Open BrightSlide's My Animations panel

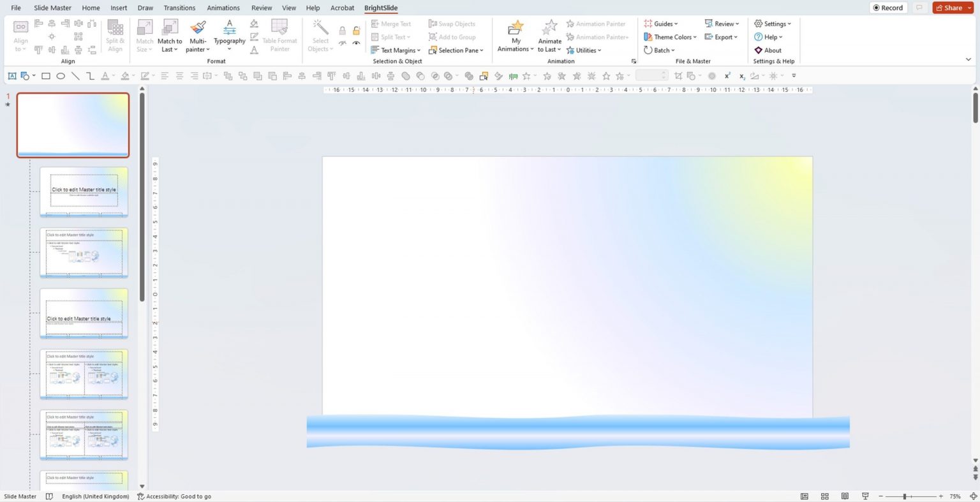pos(515,36)
